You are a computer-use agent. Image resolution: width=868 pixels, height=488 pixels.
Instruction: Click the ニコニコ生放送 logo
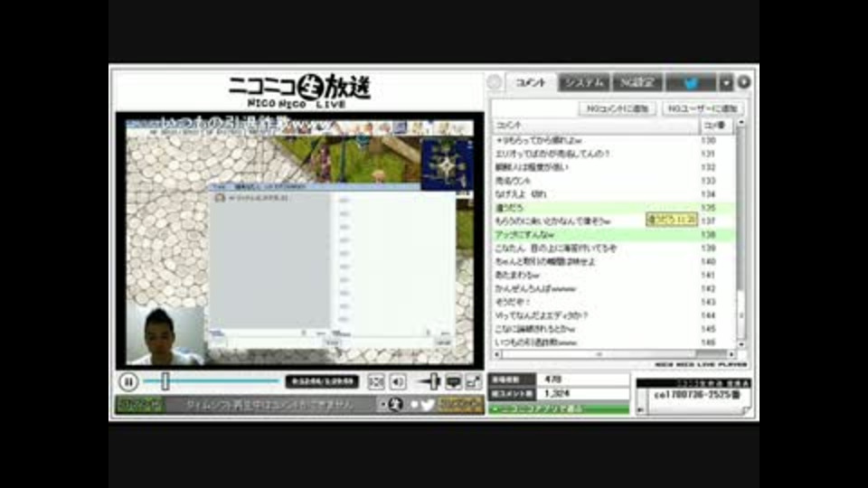299,91
